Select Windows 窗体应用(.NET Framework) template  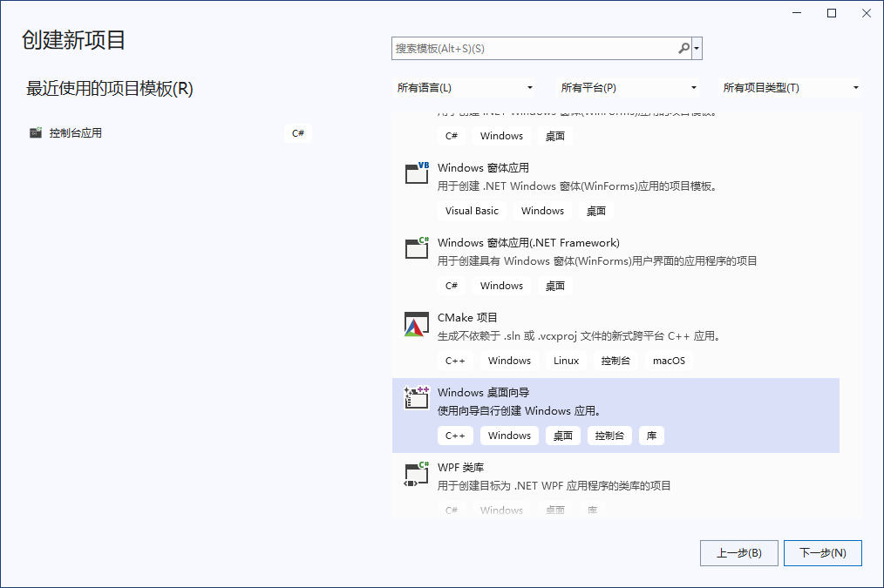click(x=615, y=266)
